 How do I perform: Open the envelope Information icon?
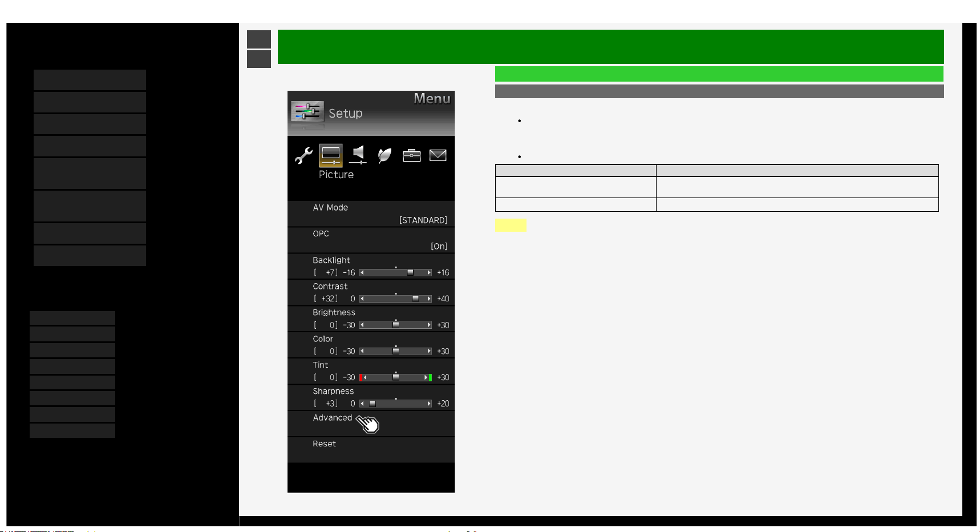pyautogui.click(x=438, y=155)
